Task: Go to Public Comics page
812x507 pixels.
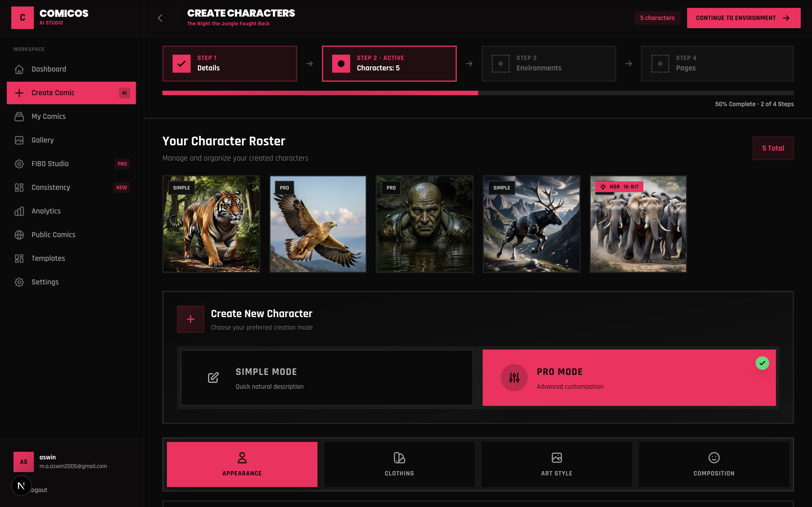Action: click(x=53, y=235)
